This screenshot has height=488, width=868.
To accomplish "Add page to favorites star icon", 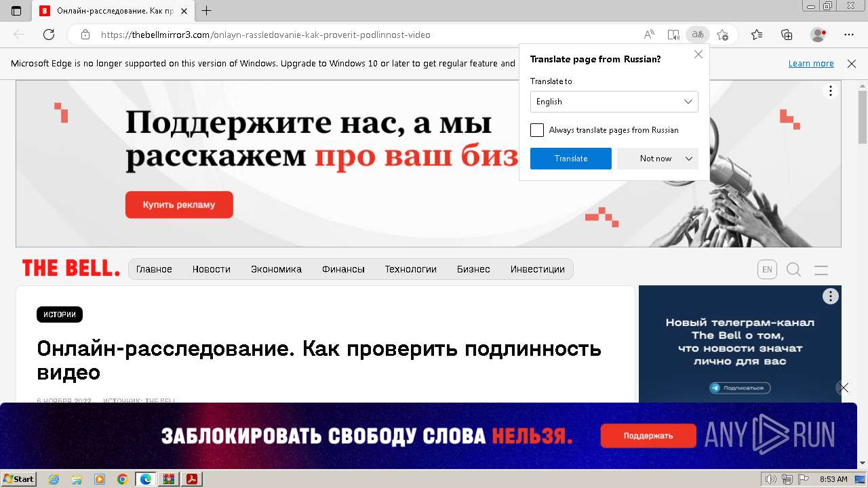I will pos(722,35).
